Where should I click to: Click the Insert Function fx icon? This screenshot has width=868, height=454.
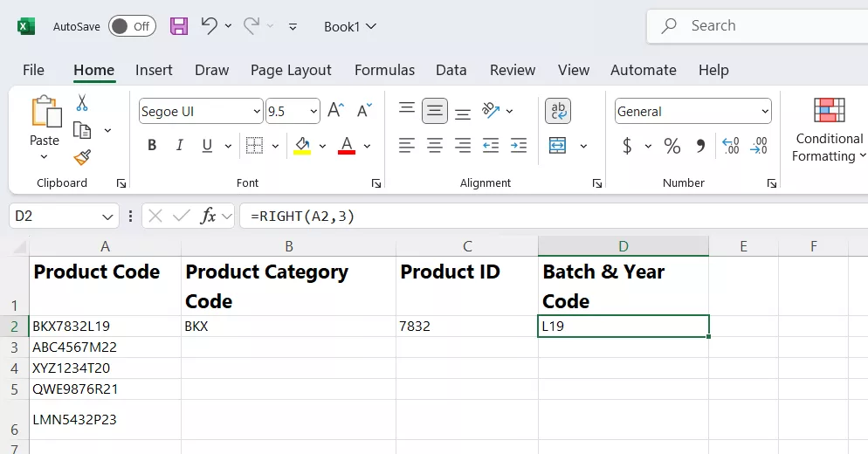point(208,216)
